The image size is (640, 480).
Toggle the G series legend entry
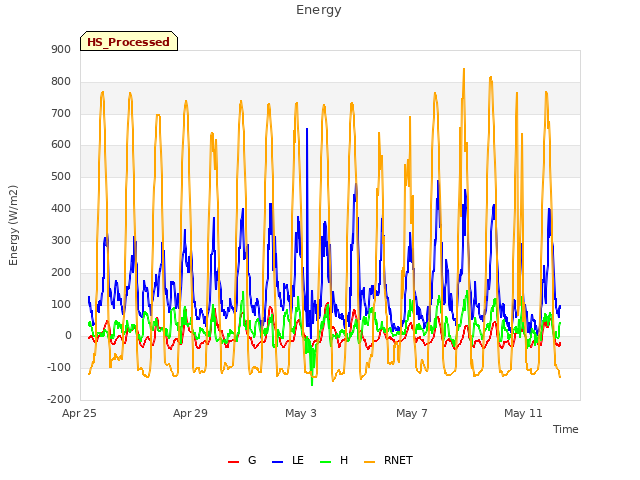(x=242, y=460)
